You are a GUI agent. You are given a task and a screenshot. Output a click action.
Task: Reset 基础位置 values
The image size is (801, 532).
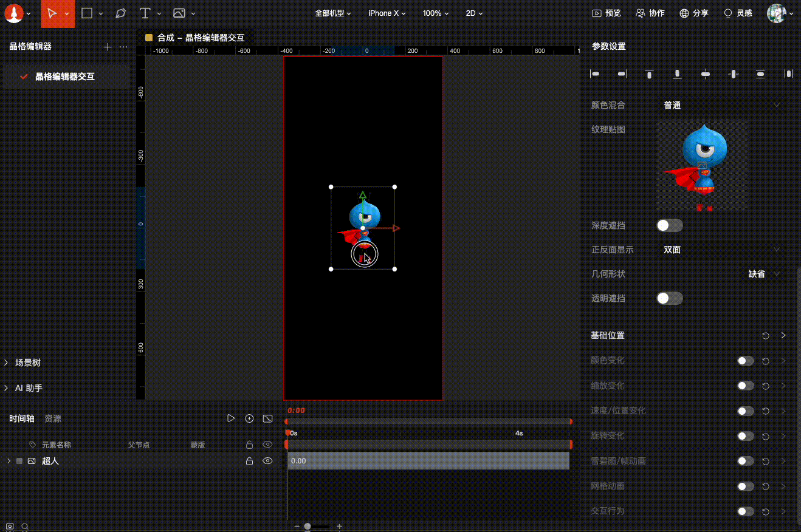pos(766,336)
